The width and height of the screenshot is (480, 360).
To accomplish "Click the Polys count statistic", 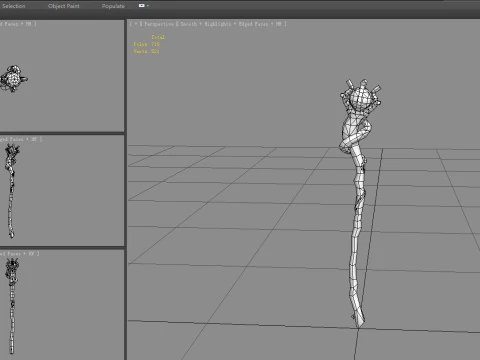I will (147, 44).
